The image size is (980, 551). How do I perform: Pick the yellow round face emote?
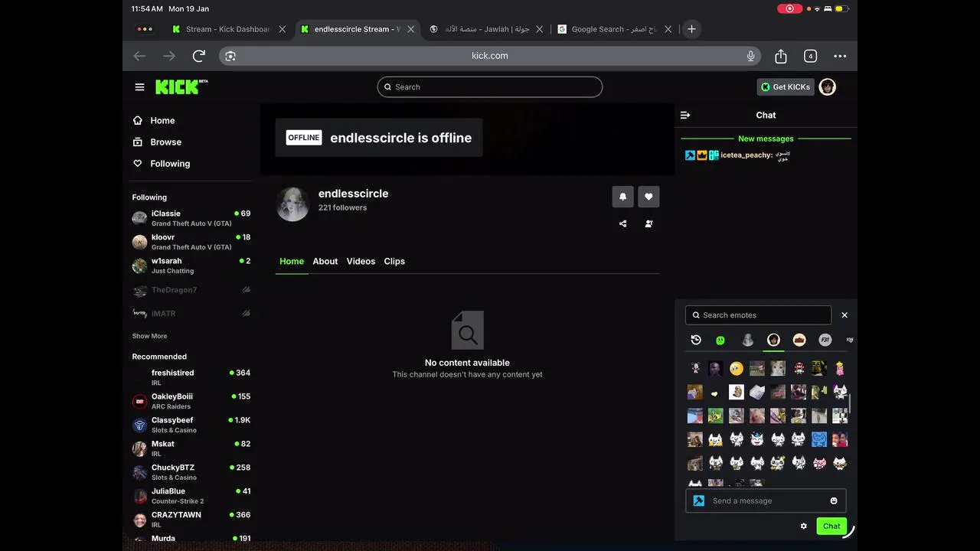pos(736,369)
